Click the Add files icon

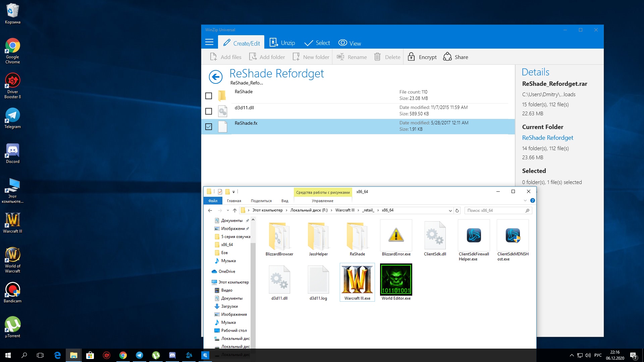(213, 57)
